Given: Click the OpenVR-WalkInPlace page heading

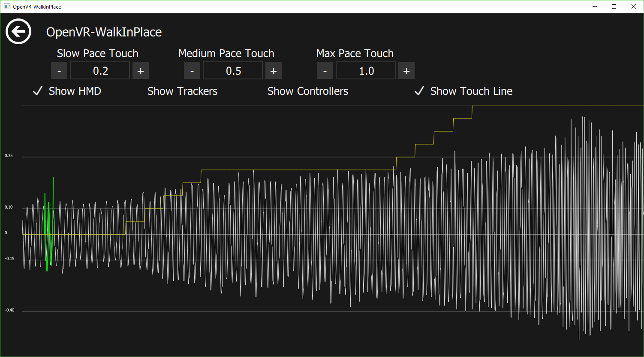Looking at the screenshot, I should coord(104,32).
